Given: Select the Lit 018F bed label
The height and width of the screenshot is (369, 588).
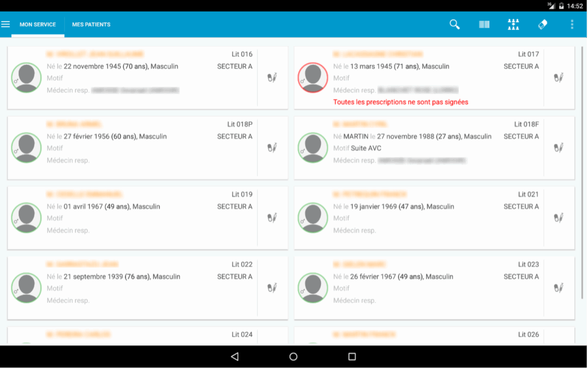Looking at the screenshot, I should [x=527, y=124].
